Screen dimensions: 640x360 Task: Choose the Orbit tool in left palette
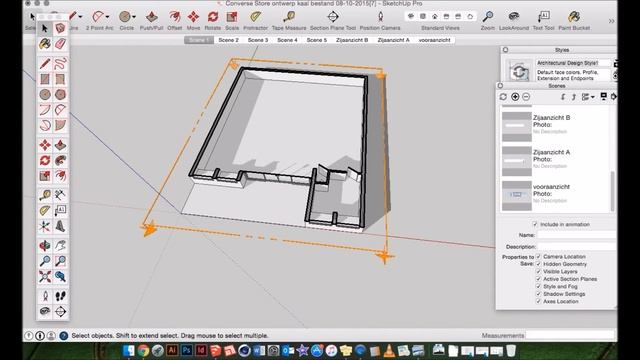(45, 246)
